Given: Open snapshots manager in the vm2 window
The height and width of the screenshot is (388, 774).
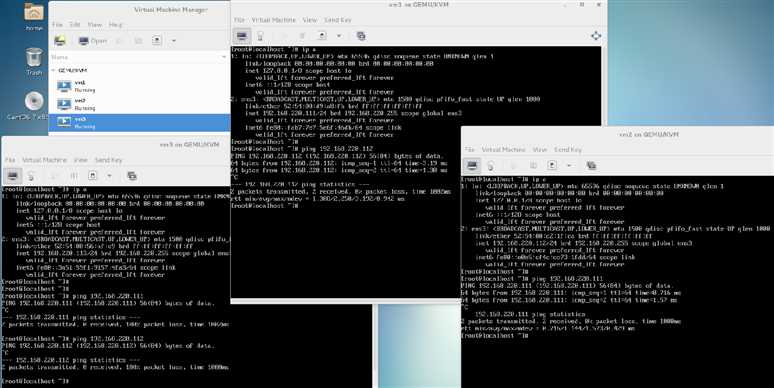Looking at the screenshot, I should click(x=591, y=165).
